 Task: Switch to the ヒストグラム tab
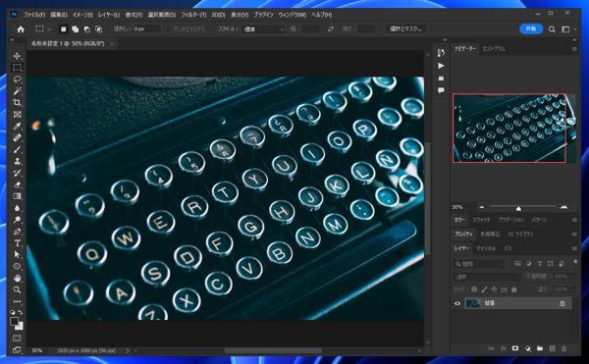[x=494, y=49]
